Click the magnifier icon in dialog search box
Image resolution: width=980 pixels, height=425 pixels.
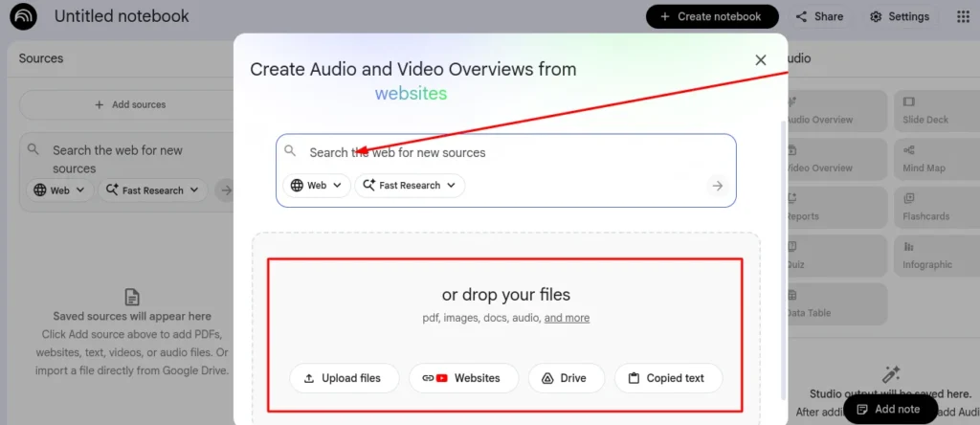click(x=289, y=150)
